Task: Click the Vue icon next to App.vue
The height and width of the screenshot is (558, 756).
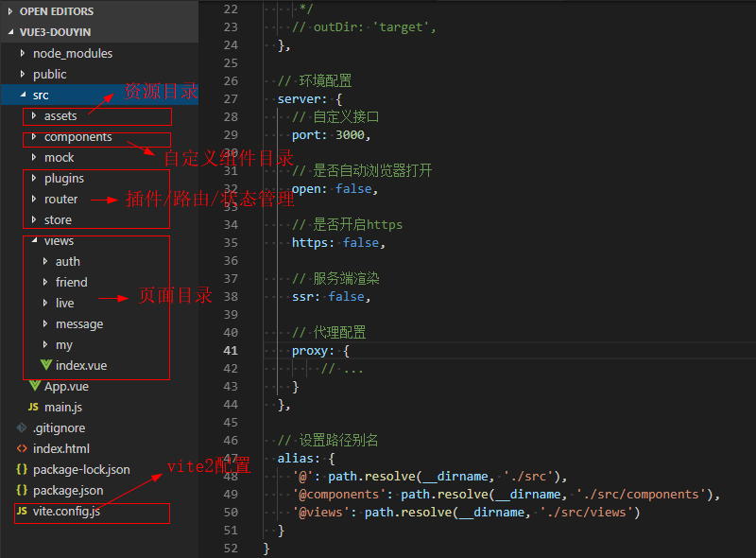Action: point(35,386)
